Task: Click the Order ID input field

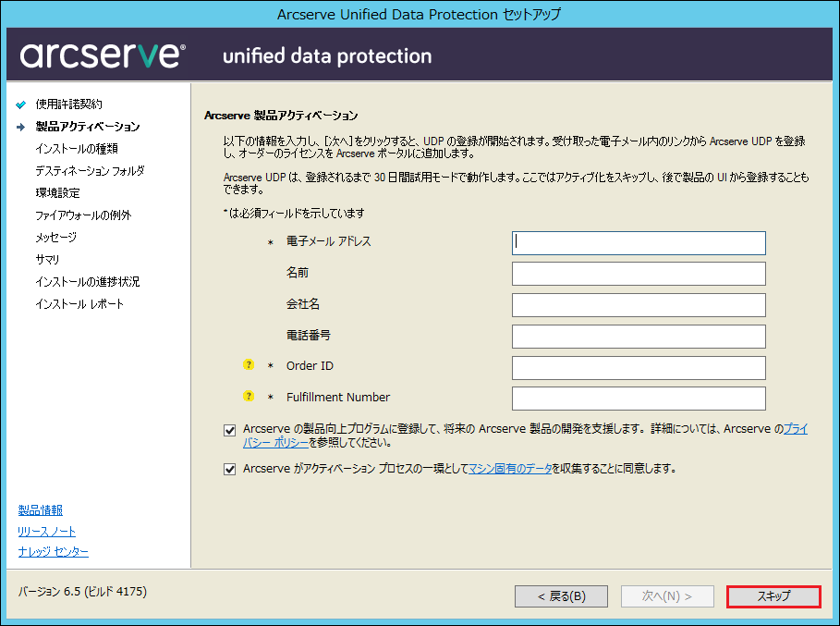Action: pos(639,368)
